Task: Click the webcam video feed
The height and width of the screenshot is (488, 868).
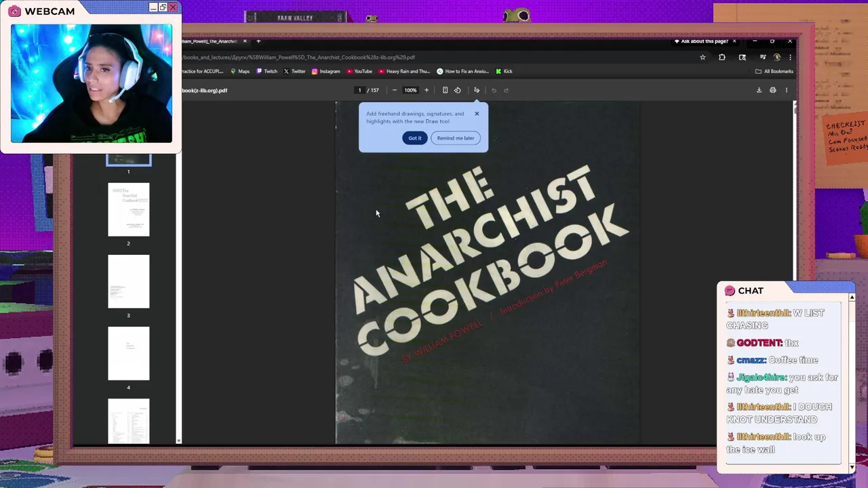Action: (x=92, y=83)
